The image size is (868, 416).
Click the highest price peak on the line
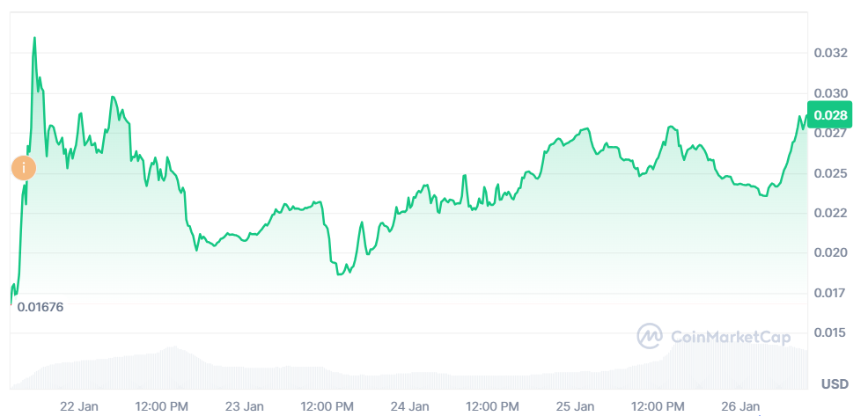click(x=34, y=38)
